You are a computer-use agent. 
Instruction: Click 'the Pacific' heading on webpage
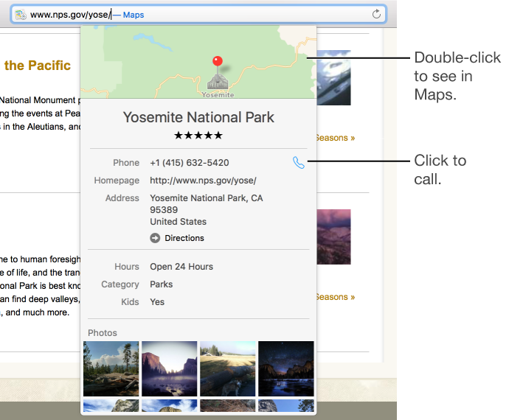(38, 65)
